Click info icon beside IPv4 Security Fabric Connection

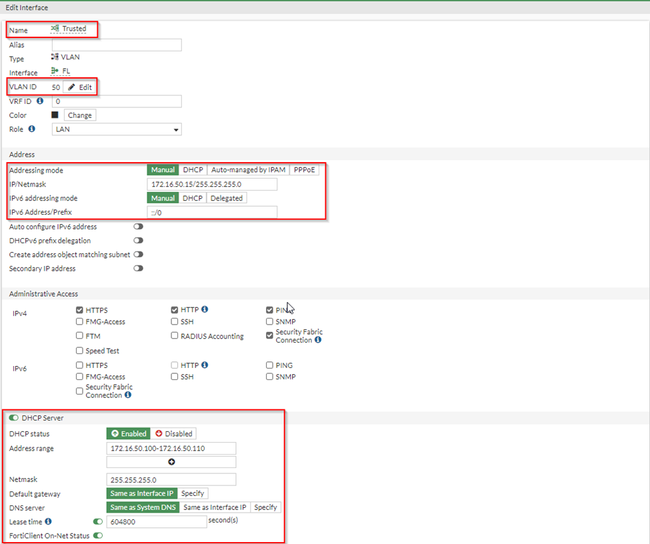click(x=318, y=340)
